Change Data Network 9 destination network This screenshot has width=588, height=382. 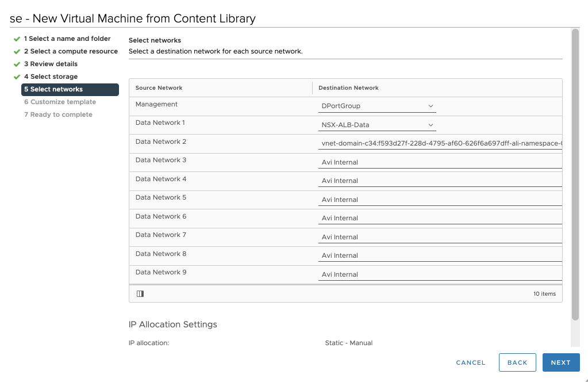440,274
